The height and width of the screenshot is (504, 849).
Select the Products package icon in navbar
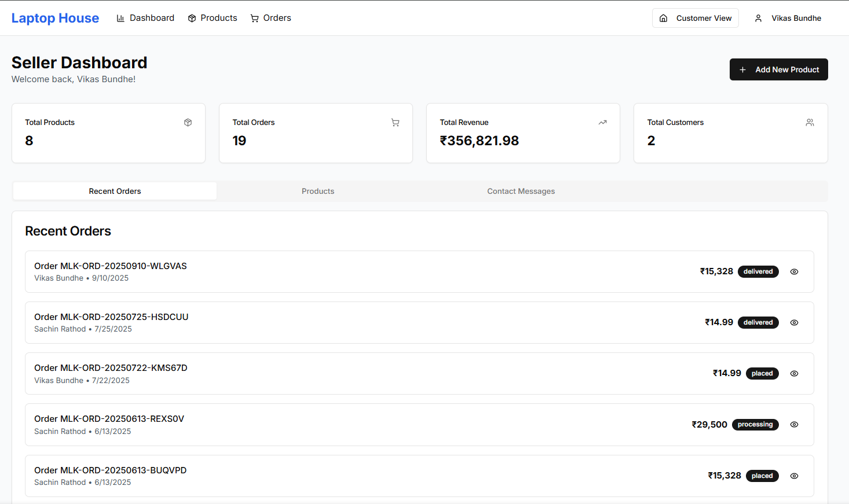pyautogui.click(x=192, y=18)
